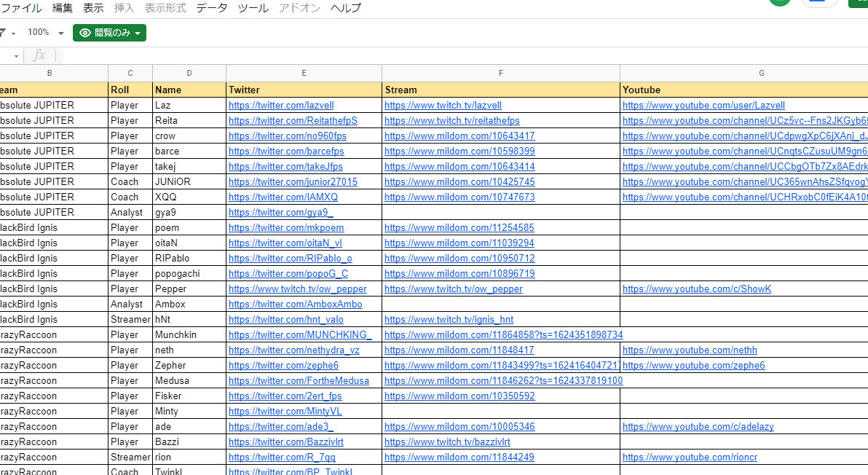Open the youtube.com/zephe6 link
Image resolution: width=868 pixels, height=475 pixels.
[694, 366]
